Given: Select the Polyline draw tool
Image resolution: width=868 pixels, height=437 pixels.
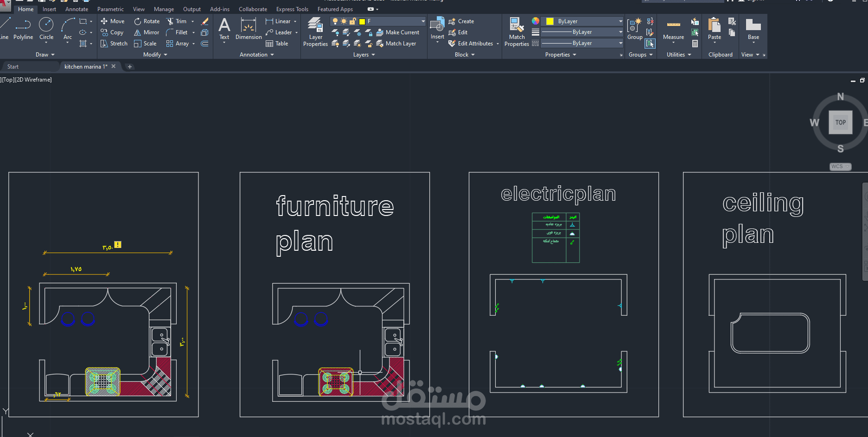Looking at the screenshot, I should 23,29.
